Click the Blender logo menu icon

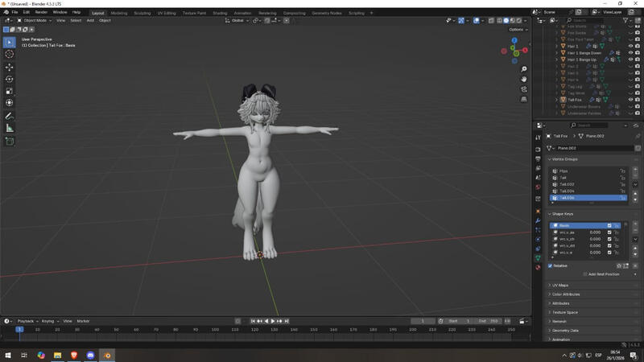(x=6, y=12)
